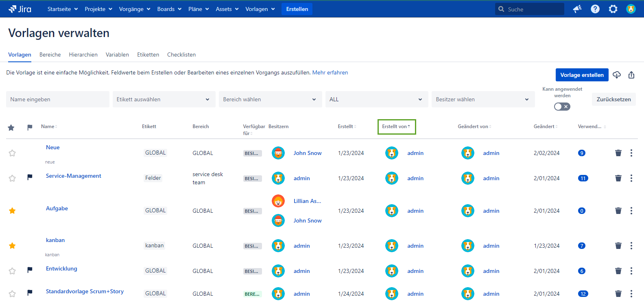This screenshot has width=644, height=301.
Task: Click the cloud download import icon
Action: tap(617, 75)
